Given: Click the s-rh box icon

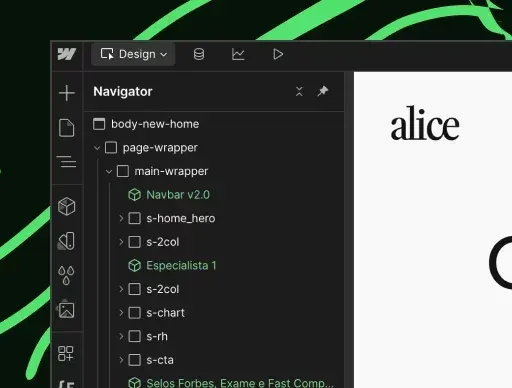Looking at the screenshot, I should [135, 336].
